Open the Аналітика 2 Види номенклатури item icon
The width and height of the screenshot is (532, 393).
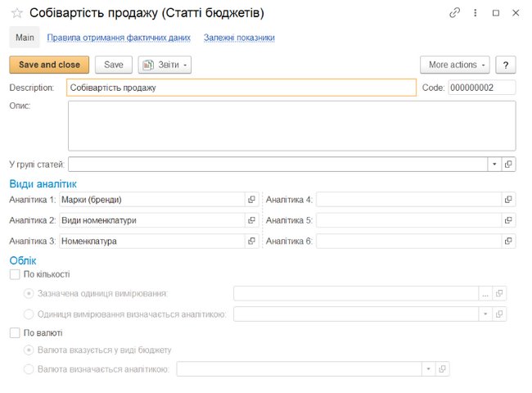coord(251,220)
